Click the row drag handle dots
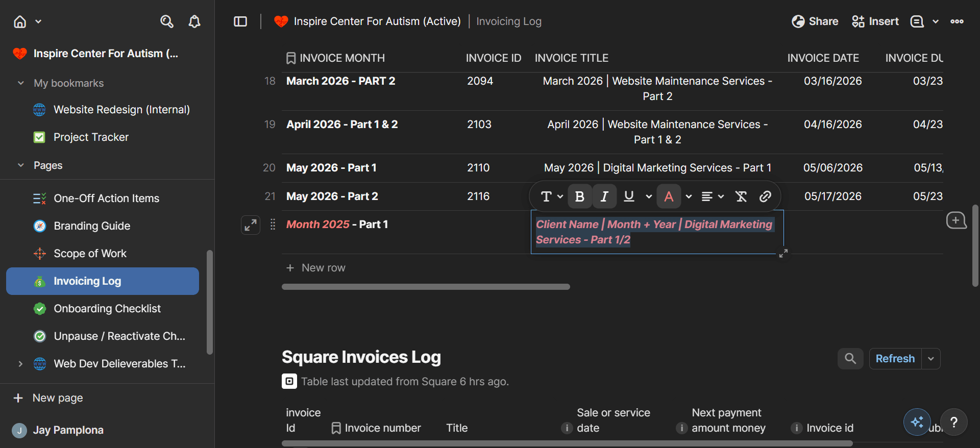980x448 pixels. (x=273, y=225)
